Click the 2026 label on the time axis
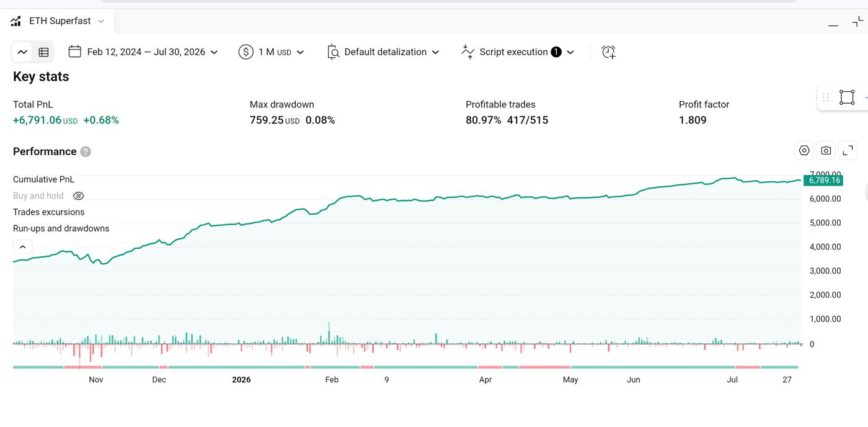The height and width of the screenshot is (427, 868). [x=241, y=380]
